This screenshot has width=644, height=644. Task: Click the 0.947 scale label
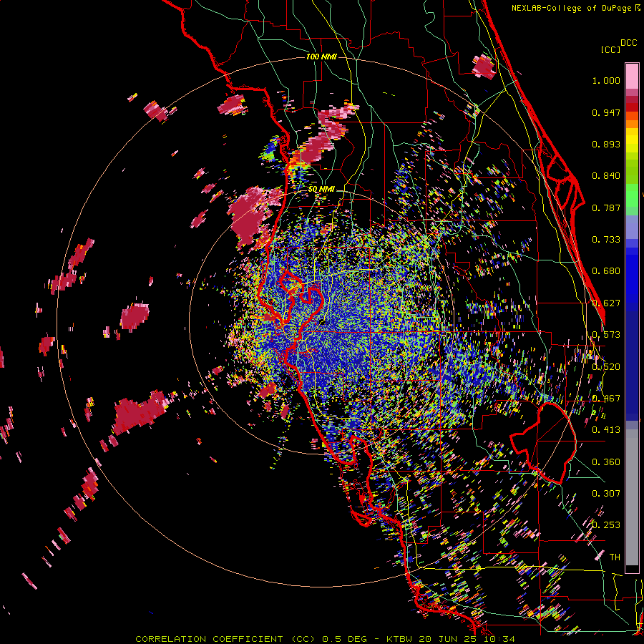(606, 112)
